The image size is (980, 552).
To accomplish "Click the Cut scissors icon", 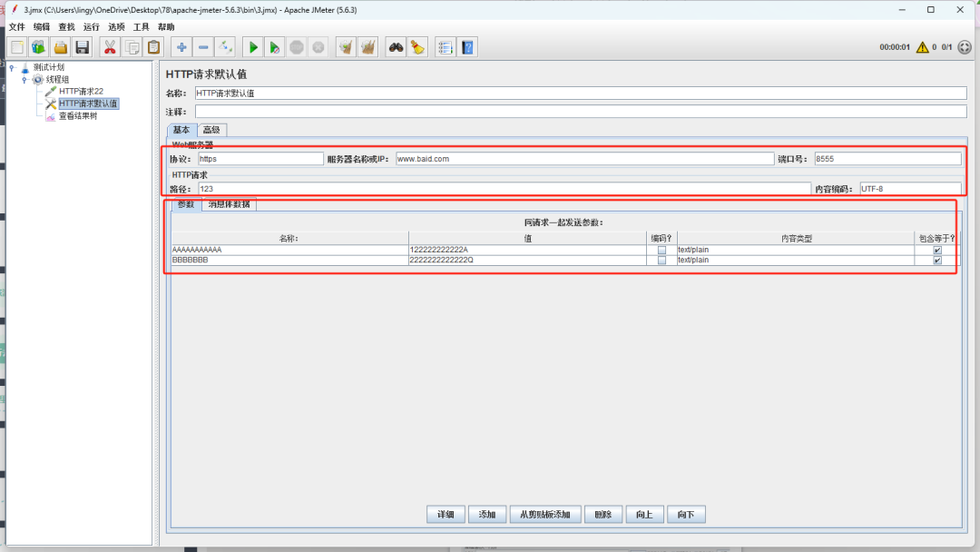I will click(x=110, y=47).
